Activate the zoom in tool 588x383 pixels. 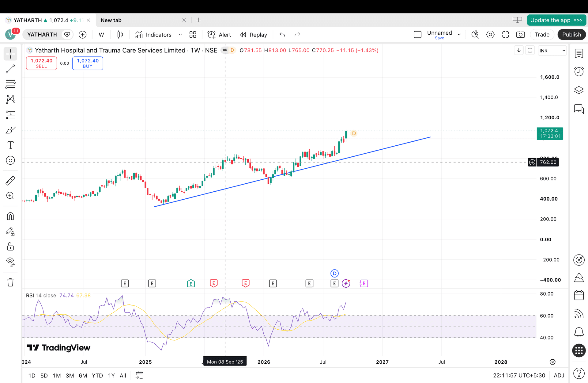(10, 196)
